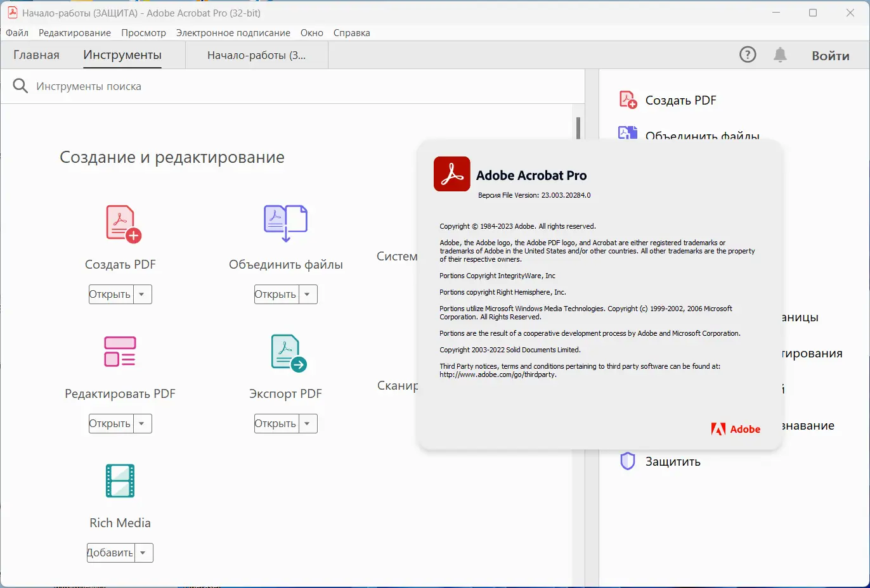The width and height of the screenshot is (870, 588).
Task: Click the Объединить файлы label in the tools grid
Action: pos(286,264)
